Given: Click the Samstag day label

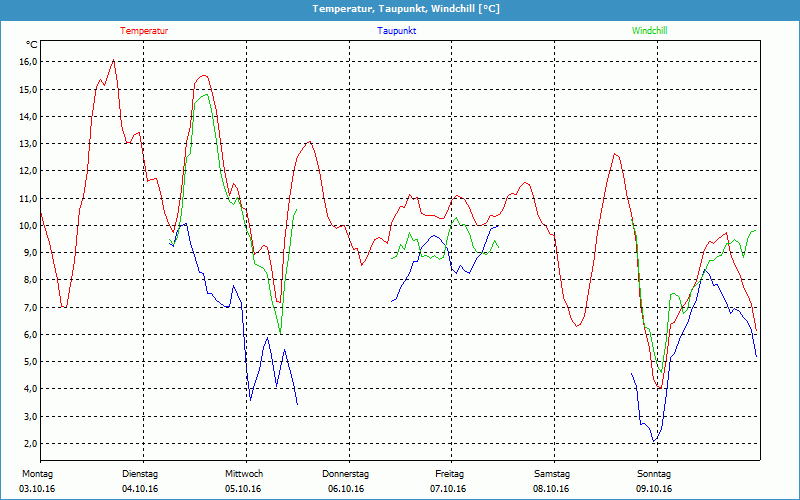Looking at the screenshot, I should point(552,474).
